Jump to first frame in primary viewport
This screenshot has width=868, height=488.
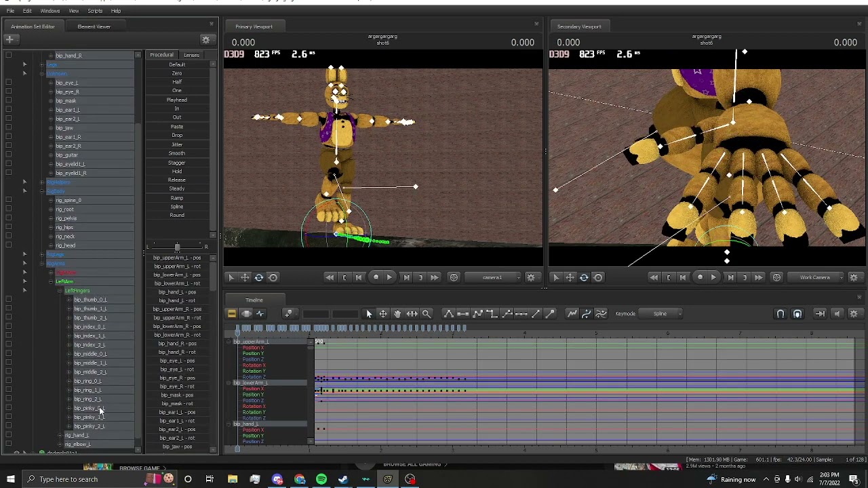330,277
